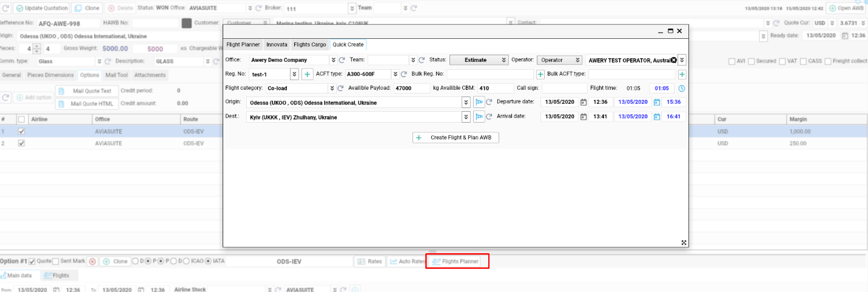Toggle the Quote checkbox in Option #1
868x292 pixels.
33,262
